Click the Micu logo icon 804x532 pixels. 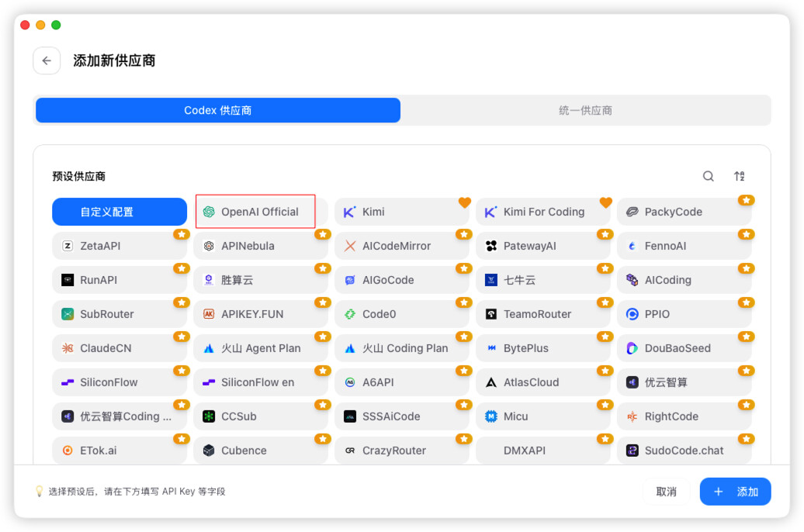pyautogui.click(x=491, y=416)
